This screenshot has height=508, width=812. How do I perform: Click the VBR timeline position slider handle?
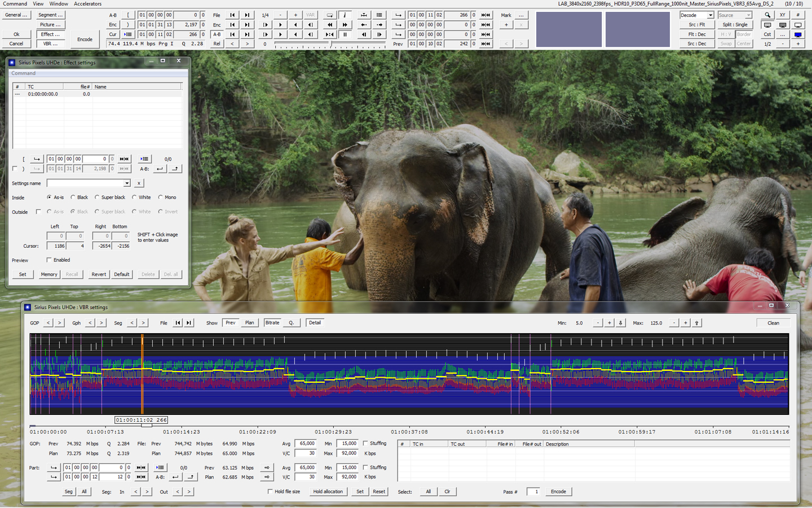click(x=146, y=425)
